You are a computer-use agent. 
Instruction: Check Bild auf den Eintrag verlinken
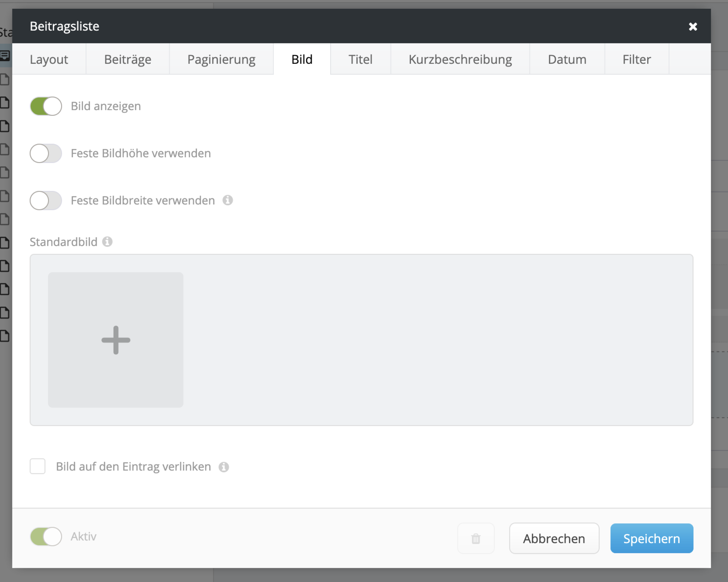(37, 467)
